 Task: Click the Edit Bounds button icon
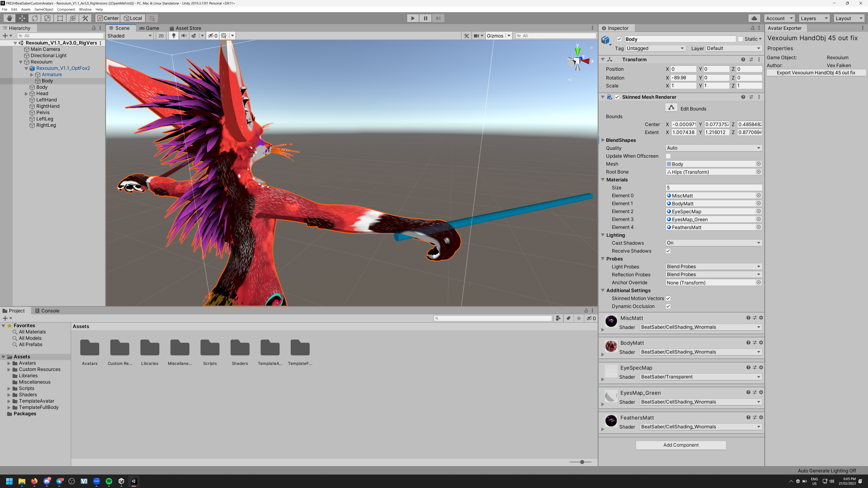[671, 108]
